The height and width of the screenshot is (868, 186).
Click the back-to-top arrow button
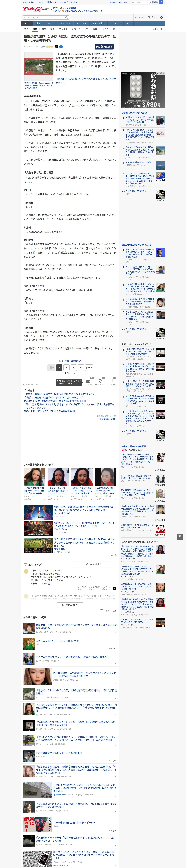180,536
